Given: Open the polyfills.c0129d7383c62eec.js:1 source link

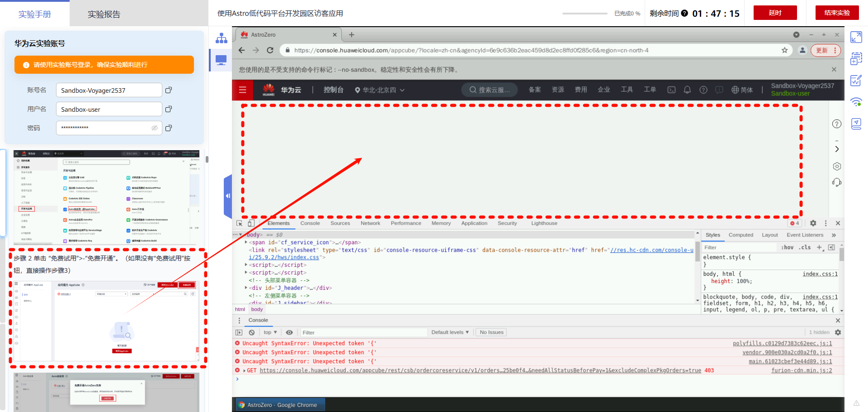Looking at the screenshot, I should point(782,344).
